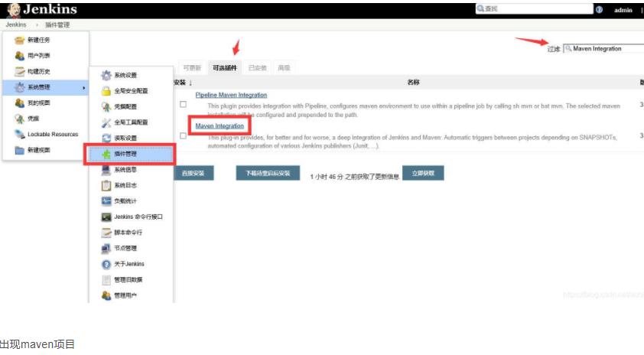This screenshot has height=355, width=644.
Task: Click the clipboard icon for 系统日志
Action: (x=106, y=185)
